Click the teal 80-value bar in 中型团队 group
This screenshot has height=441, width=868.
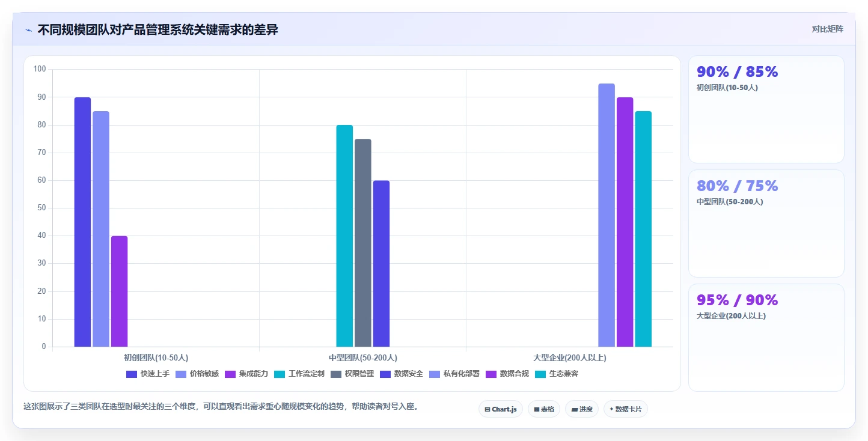click(x=344, y=236)
